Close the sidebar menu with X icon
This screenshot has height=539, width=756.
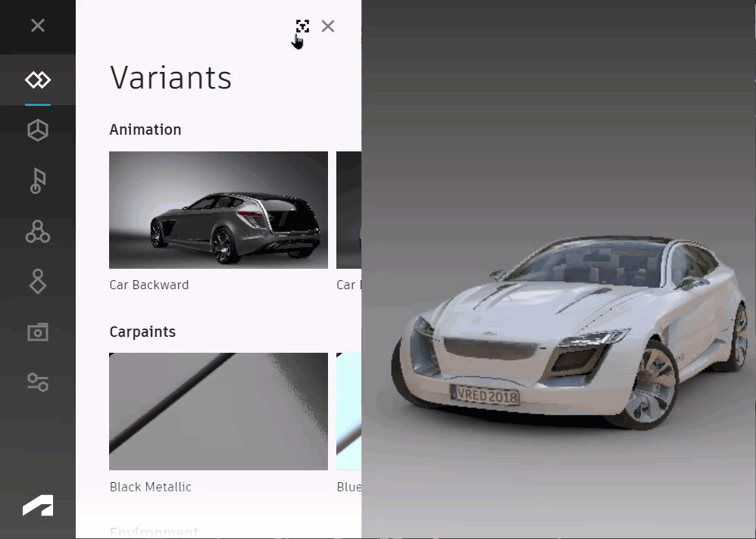(38, 26)
